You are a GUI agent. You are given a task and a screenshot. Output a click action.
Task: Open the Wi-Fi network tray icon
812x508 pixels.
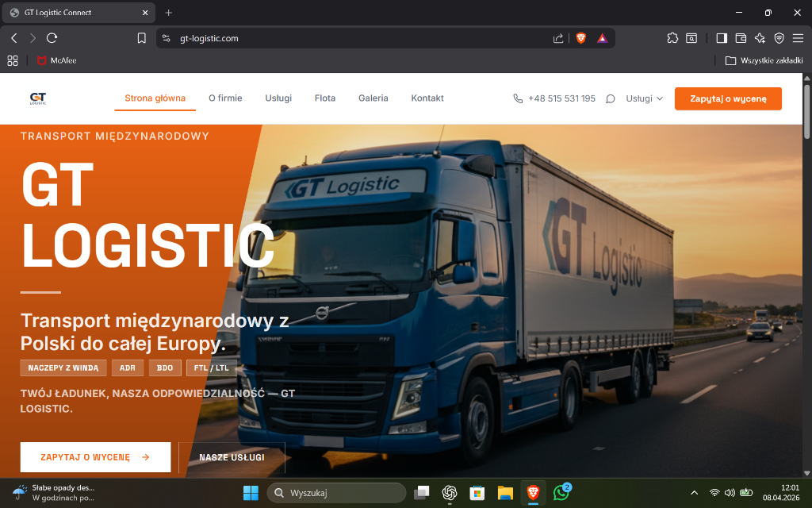pyautogui.click(x=714, y=492)
